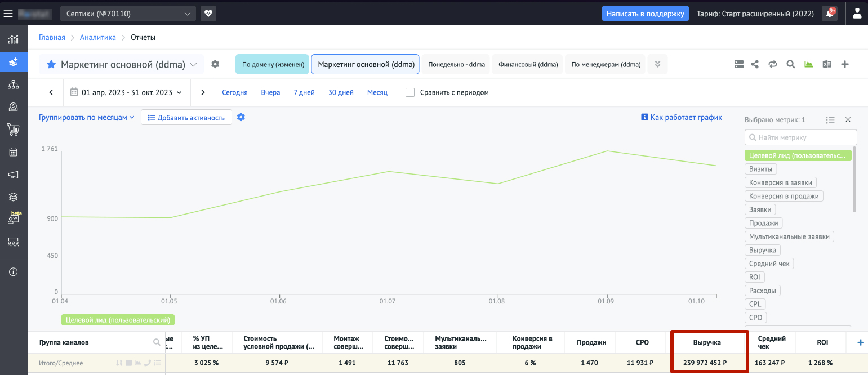The width and height of the screenshot is (868, 375).
Task: Open the date range picker dropdown
Action: [x=127, y=92]
